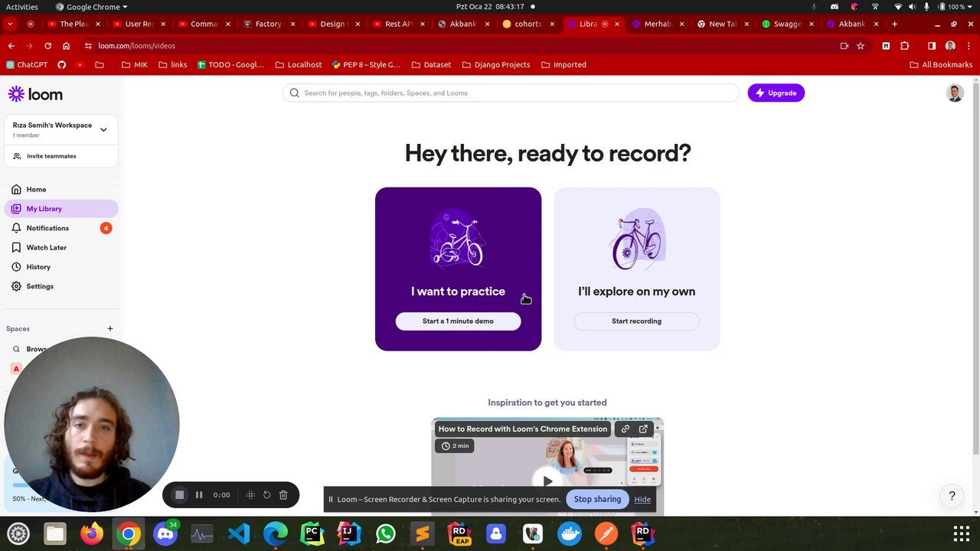Click the webcam bubble preview
The width and height of the screenshot is (980, 551).
coord(92,424)
